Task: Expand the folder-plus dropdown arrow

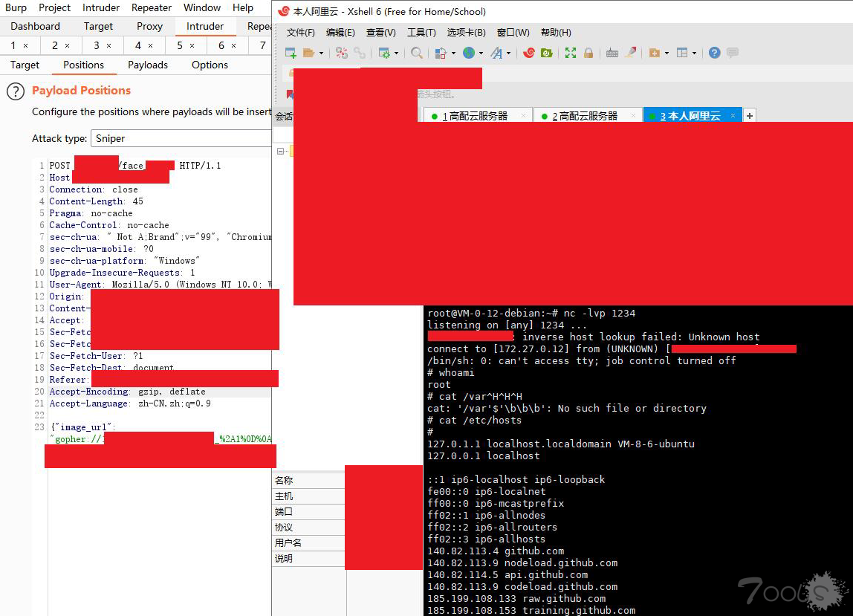Action: coord(666,54)
